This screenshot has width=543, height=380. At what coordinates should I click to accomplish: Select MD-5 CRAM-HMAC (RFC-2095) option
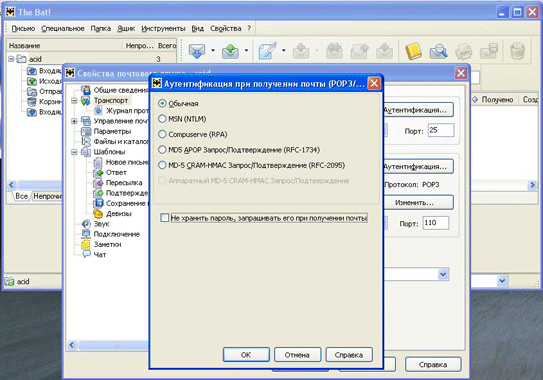162,165
